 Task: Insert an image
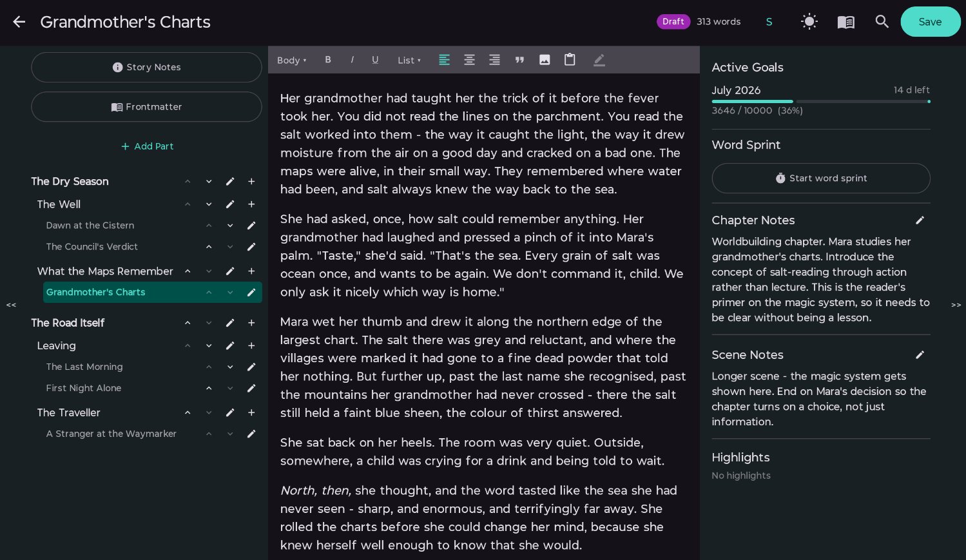point(545,60)
